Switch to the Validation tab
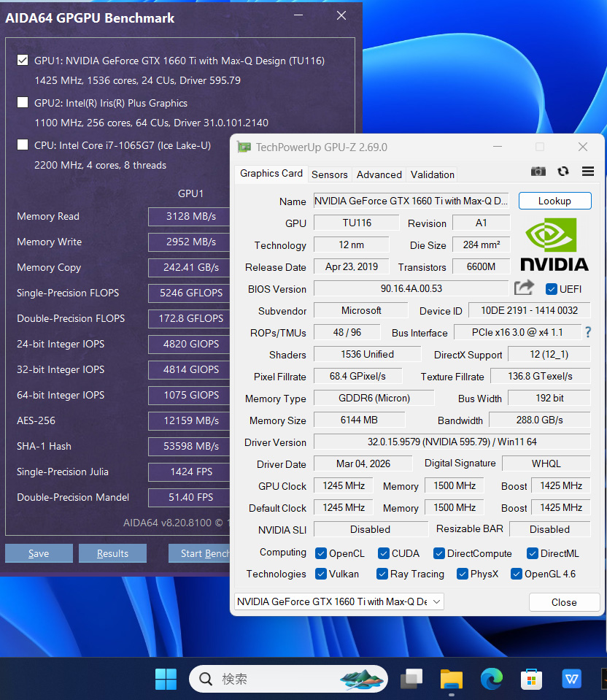The image size is (607, 700). (x=433, y=174)
